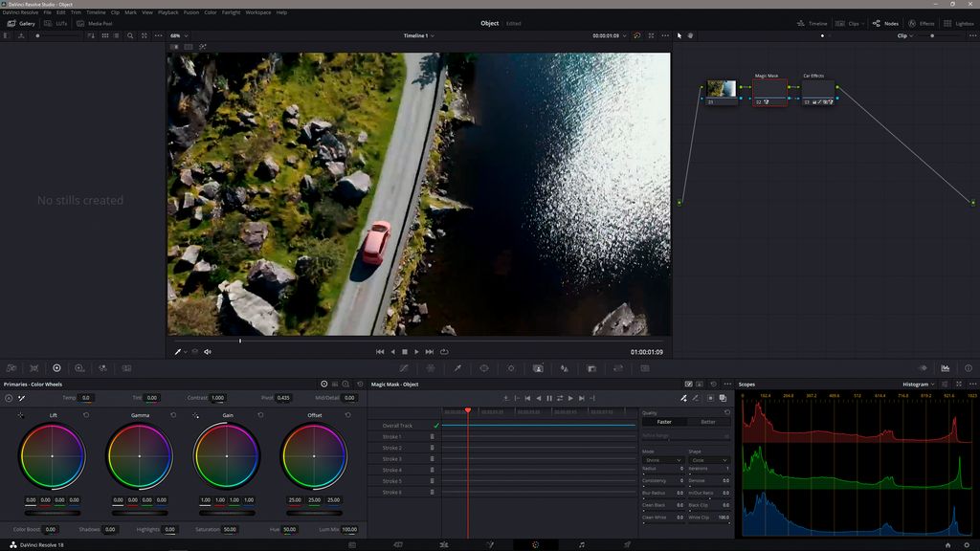Switch to the Fairlight page
The height and width of the screenshot is (551, 980).
tap(582, 541)
